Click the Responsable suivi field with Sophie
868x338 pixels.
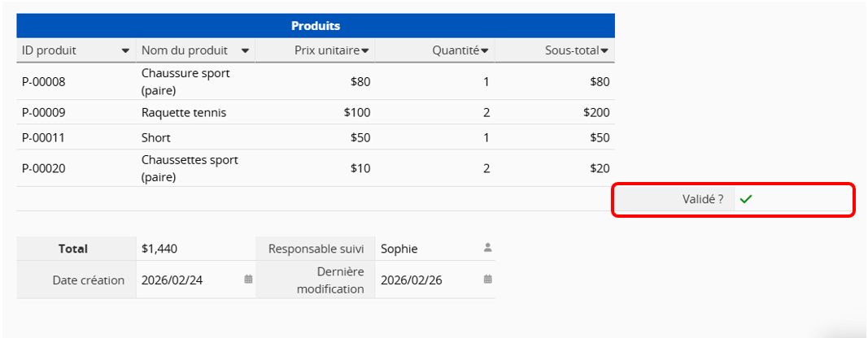399,249
